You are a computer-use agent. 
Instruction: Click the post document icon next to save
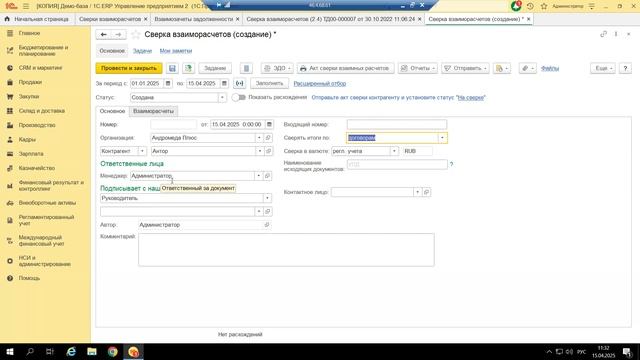[188, 68]
